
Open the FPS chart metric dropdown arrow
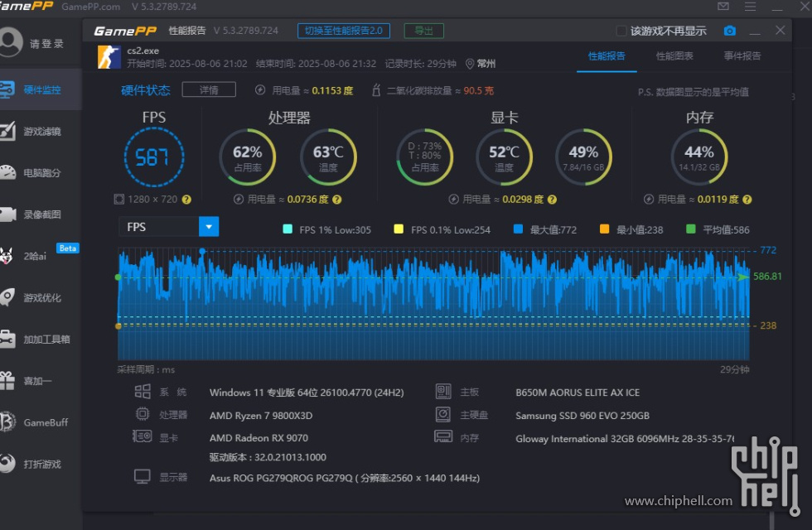pos(209,227)
